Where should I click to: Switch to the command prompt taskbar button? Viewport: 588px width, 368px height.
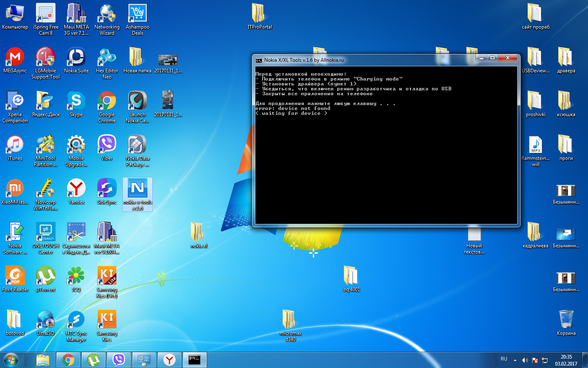pos(194,360)
